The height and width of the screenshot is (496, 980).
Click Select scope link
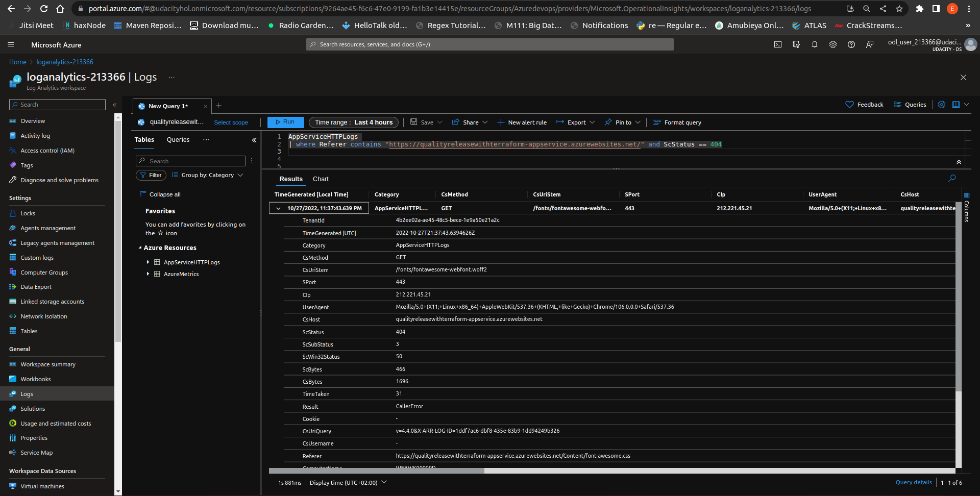[x=231, y=122]
